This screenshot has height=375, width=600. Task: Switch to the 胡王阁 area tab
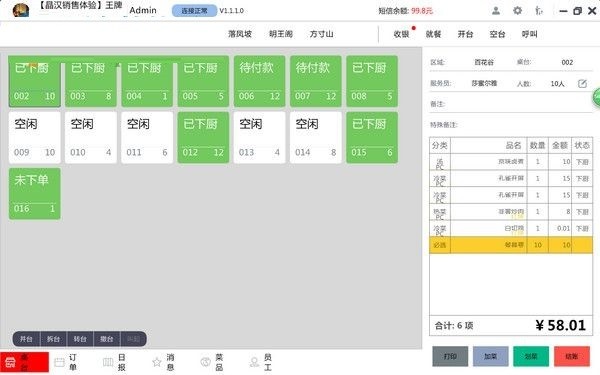(x=281, y=34)
